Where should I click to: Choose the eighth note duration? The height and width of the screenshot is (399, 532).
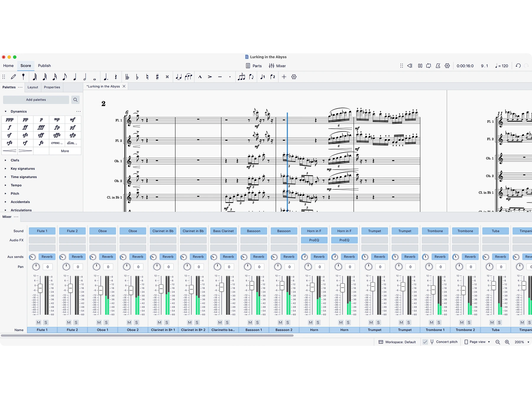pos(65,77)
